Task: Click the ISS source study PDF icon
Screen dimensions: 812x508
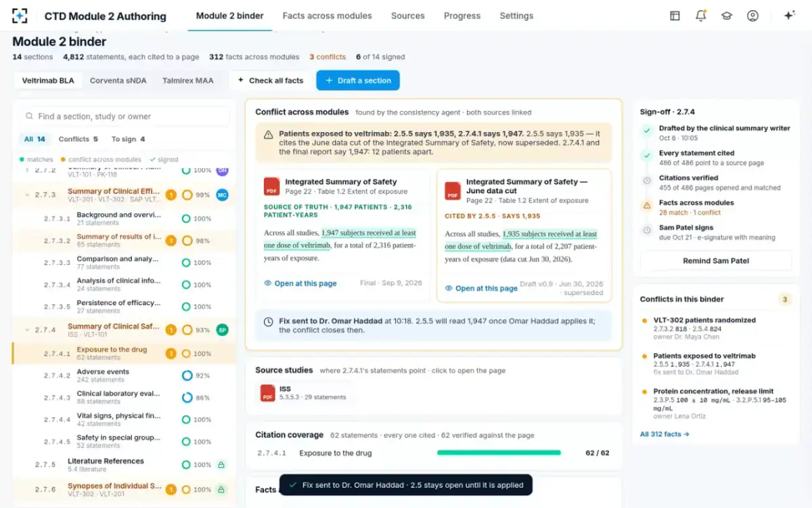Action: pyautogui.click(x=268, y=393)
